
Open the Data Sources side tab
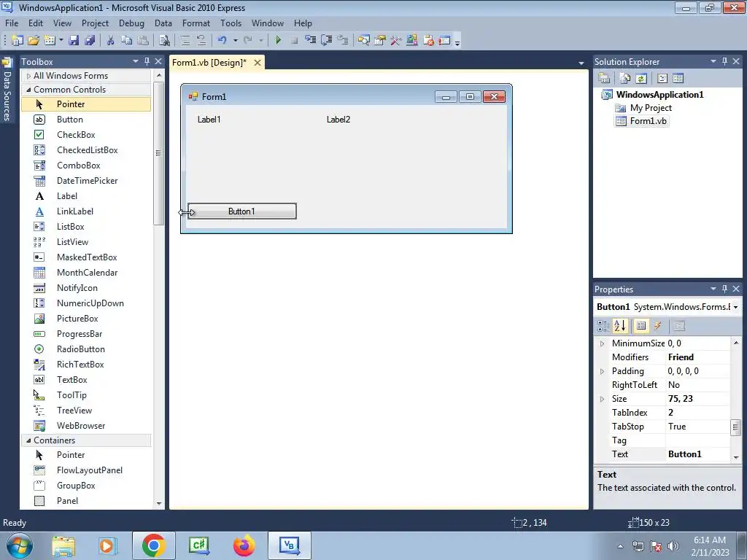coord(7,90)
